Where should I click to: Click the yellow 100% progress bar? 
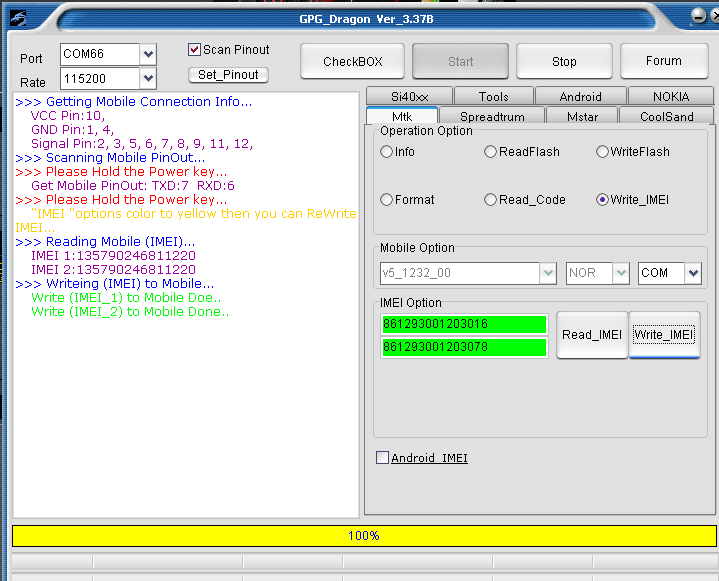364,536
